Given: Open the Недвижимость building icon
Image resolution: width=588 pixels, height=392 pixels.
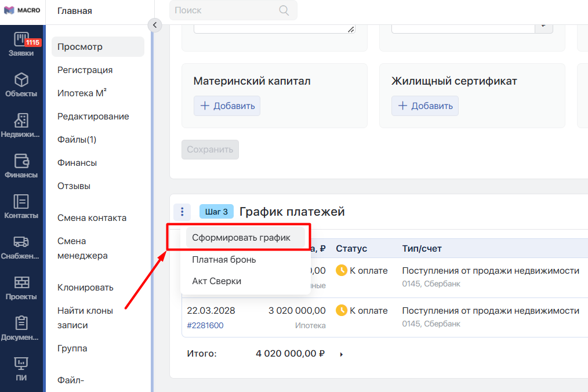Looking at the screenshot, I should [21, 121].
